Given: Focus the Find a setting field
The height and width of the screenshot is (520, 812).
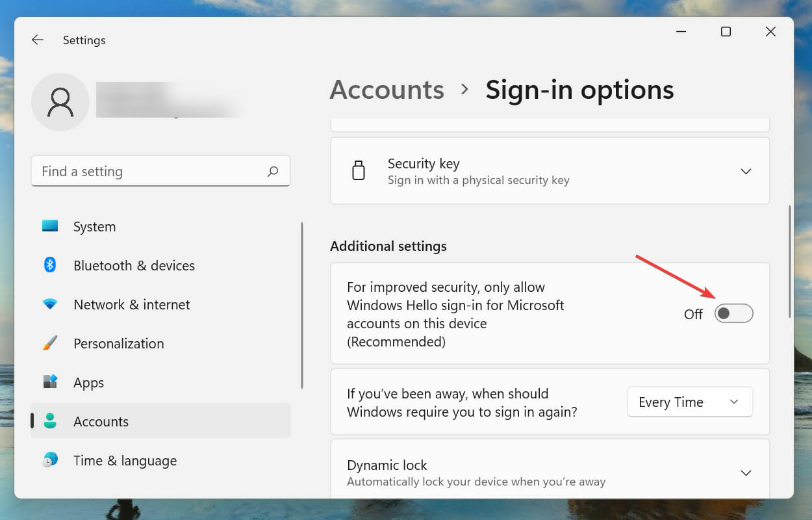Looking at the screenshot, I should point(160,171).
